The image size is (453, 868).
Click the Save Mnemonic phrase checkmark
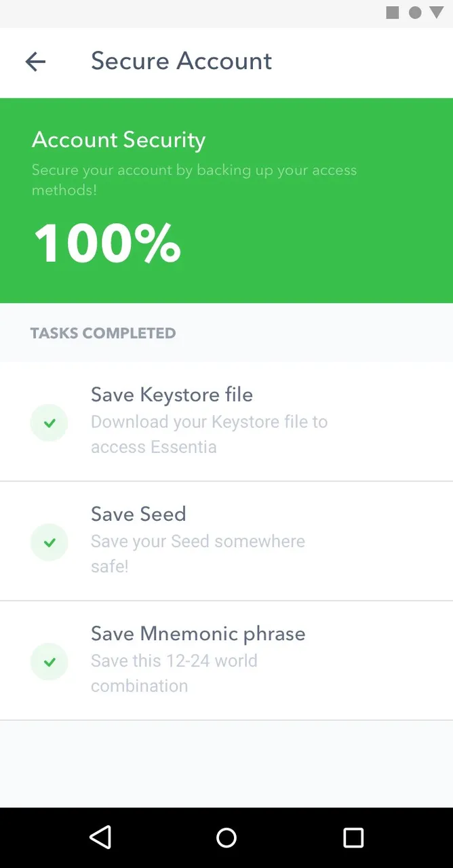pos(49,662)
